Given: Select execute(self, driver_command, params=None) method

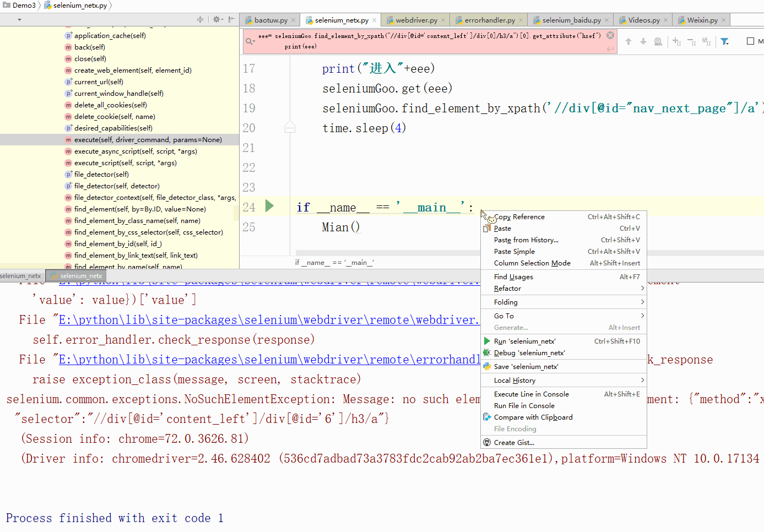Looking at the screenshot, I should 148,140.
